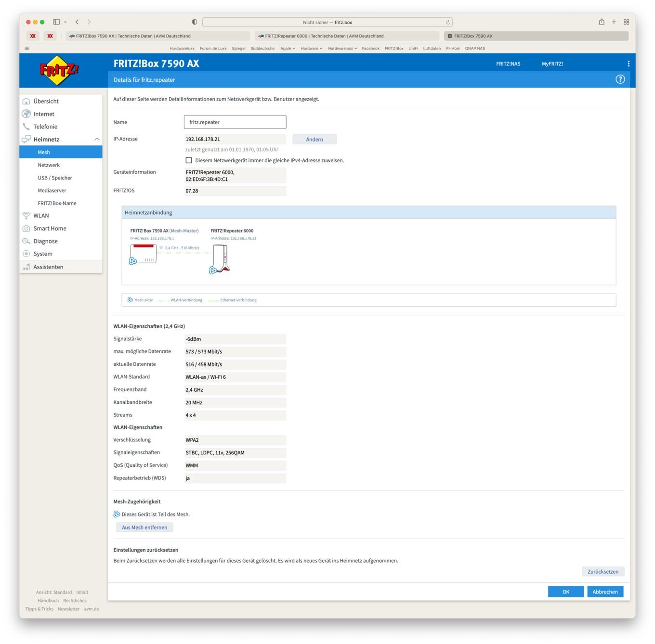Open USB / Speicher submenu item
Screen dimensions: 655x644
55,178
